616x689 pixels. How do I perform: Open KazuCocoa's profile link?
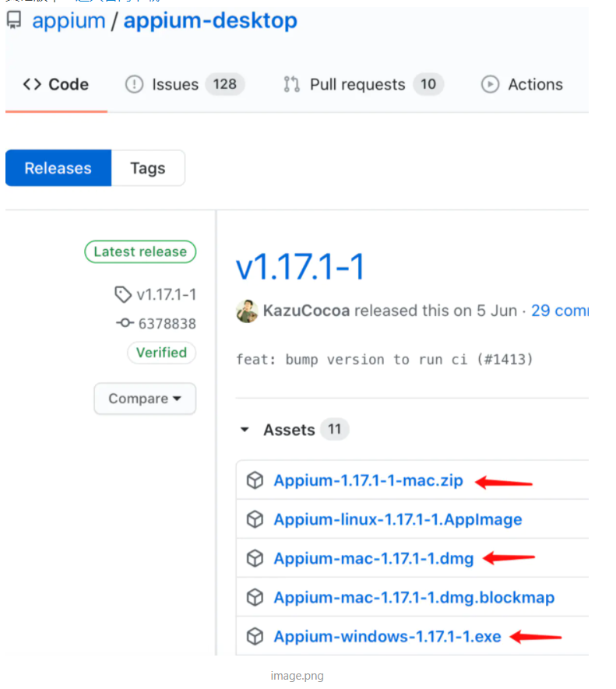click(306, 311)
